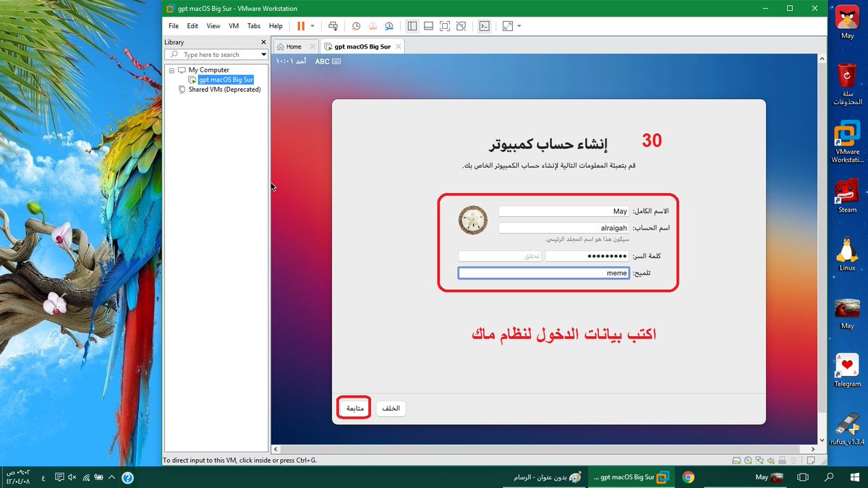
Task: Open the May flag folder desktop icon
Action: coord(847,314)
